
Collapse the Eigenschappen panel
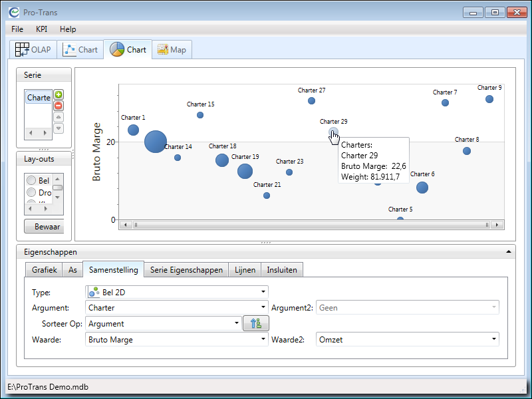pyautogui.click(x=509, y=252)
